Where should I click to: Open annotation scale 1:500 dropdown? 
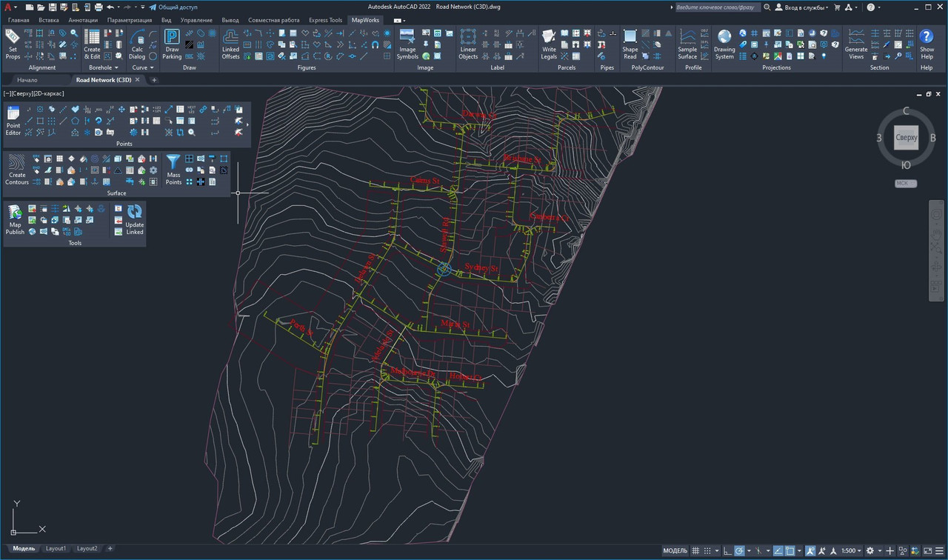click(x=851, y=551)
